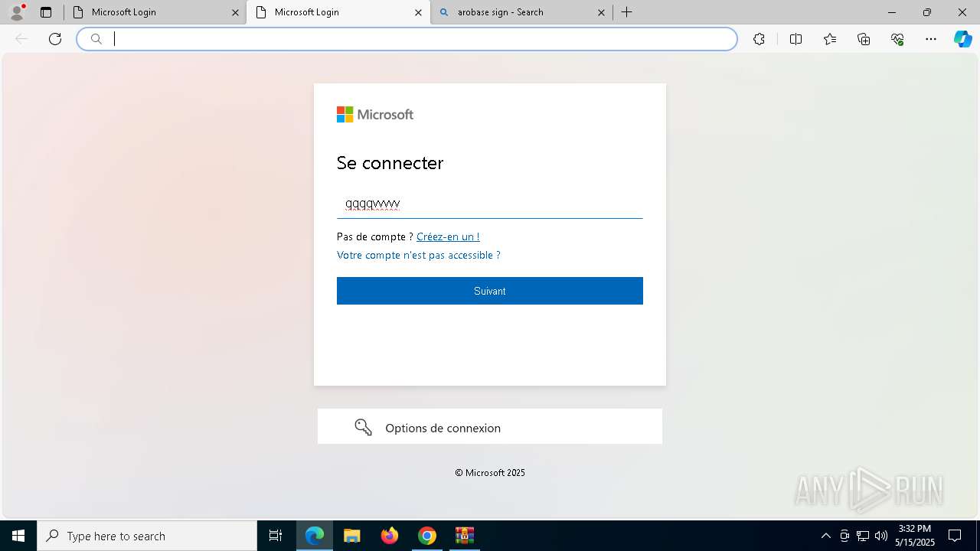This screenshot has width=980, height=551.
Task: Open File Explorer from the taskbar
Action: (352, 536)
